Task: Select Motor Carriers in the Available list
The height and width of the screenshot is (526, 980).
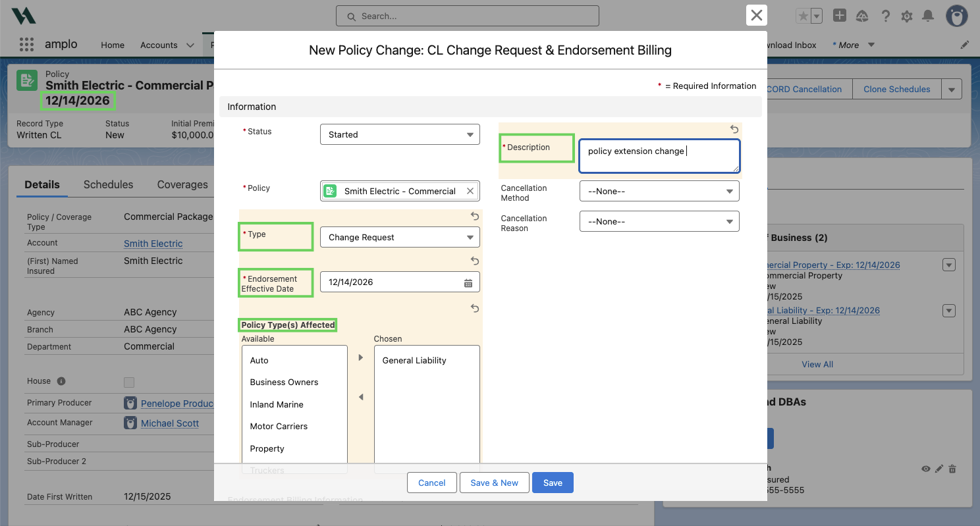Action: coord(294,426)
